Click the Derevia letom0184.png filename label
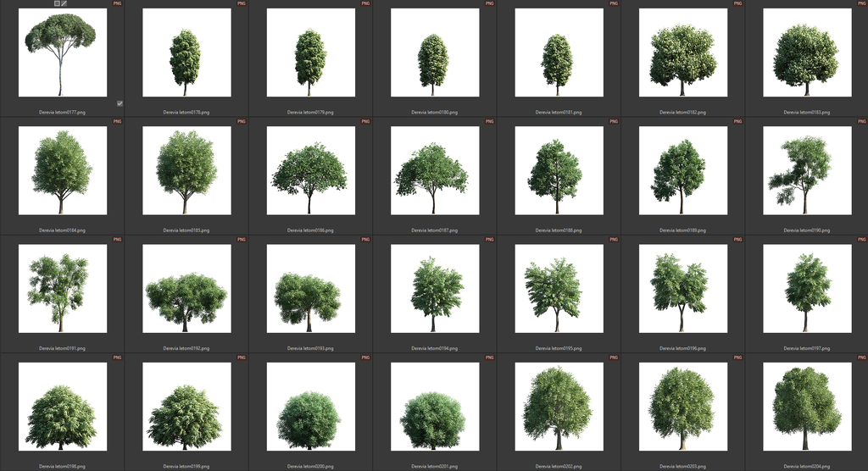 [62, 230]
